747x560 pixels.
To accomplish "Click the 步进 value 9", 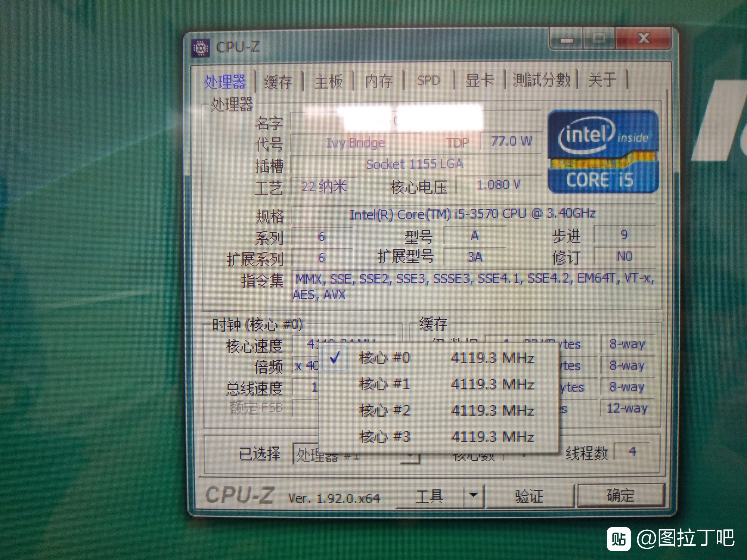I will click(x=624, y=234).
